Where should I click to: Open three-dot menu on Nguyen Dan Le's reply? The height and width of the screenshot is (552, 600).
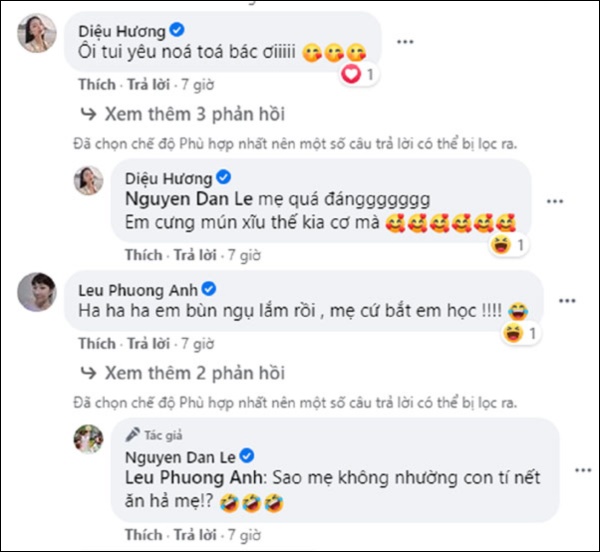pyautogui.click(x=583, y=470)
